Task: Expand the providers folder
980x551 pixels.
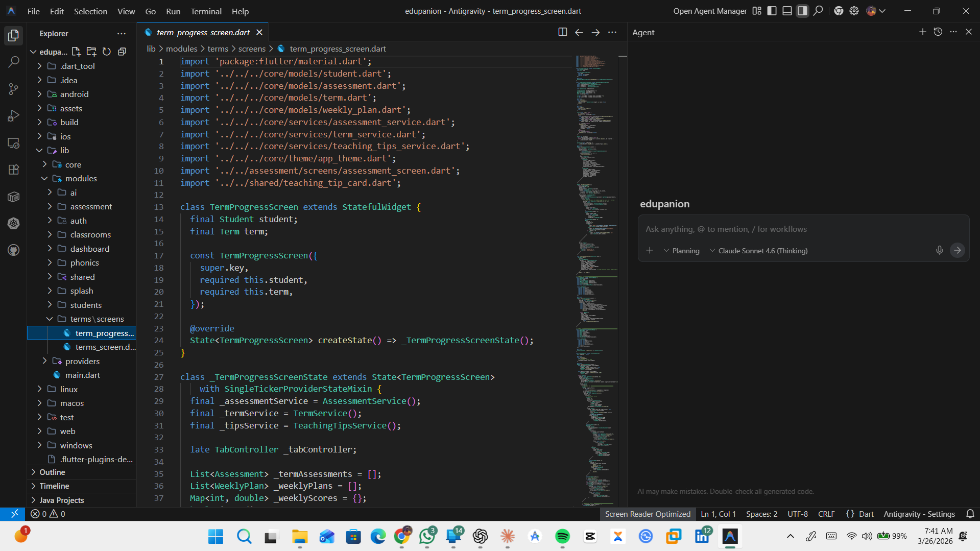Action: pyautogui.click(x=82, y=361)
